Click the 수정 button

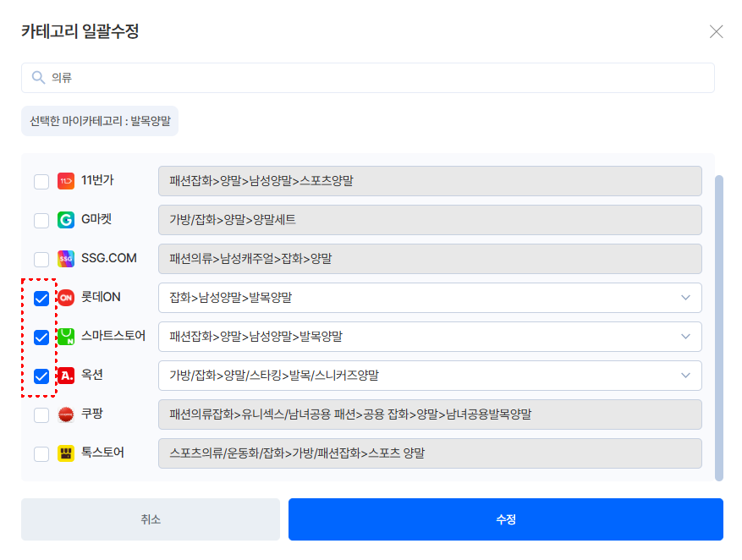coord(505,519)
